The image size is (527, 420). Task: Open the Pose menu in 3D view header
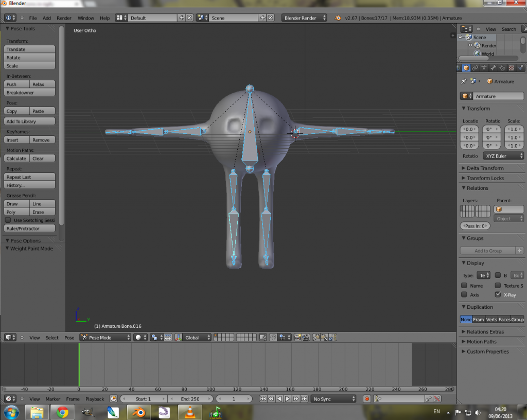click(69, 337)
